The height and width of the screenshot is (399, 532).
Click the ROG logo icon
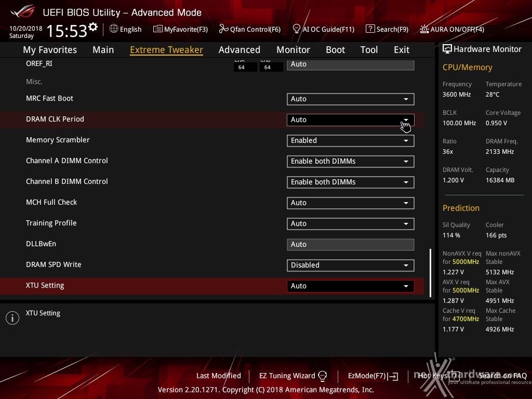pos(23,11)
